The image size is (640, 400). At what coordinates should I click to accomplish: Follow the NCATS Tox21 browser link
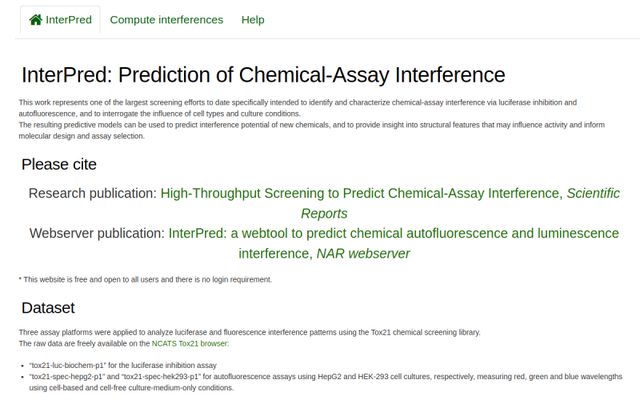[x=190, y=344]
